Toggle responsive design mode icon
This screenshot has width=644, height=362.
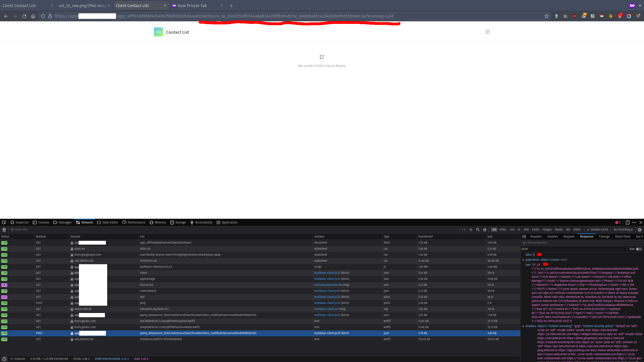click(x=627, y=222)
